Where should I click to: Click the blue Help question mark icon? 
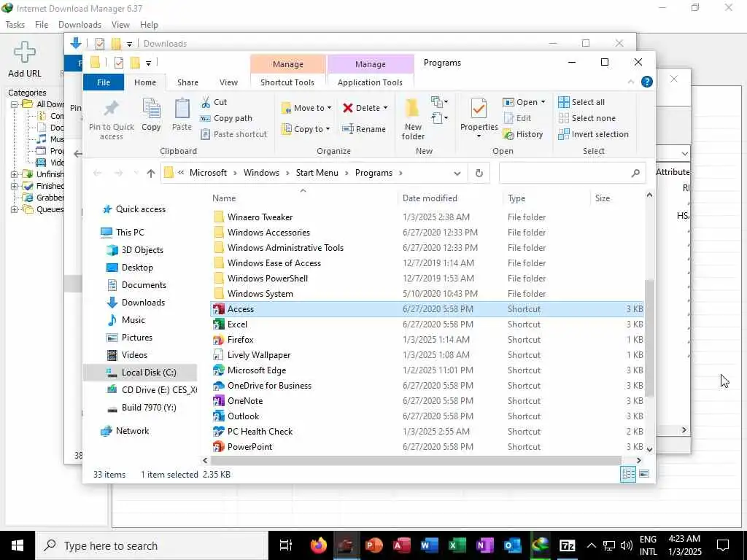coord(646,82)
